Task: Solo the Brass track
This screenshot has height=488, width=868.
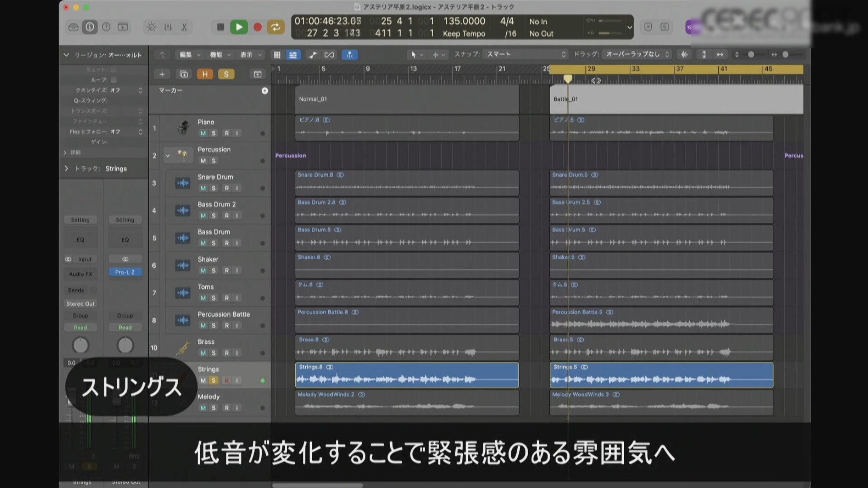Action: coord(214,353)
